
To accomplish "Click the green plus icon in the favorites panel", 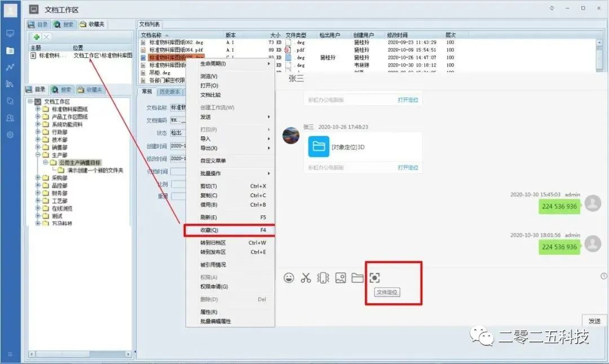I will (x=37, y=37).
